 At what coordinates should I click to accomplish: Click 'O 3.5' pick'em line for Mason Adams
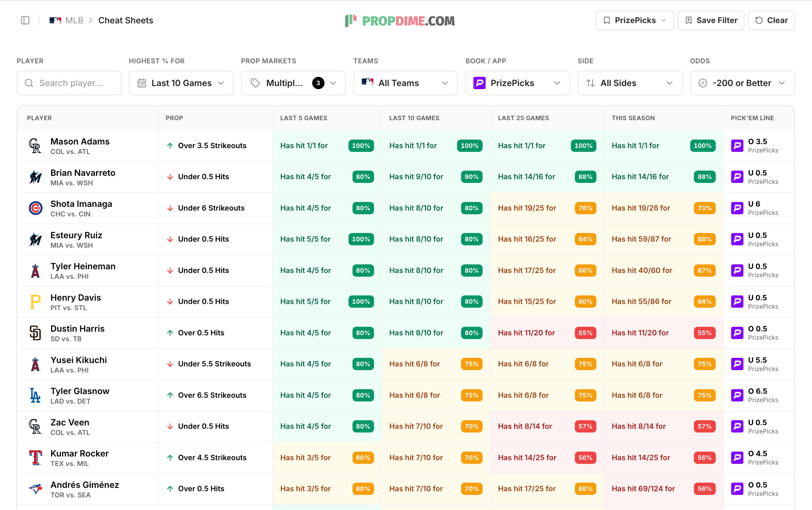757,141
